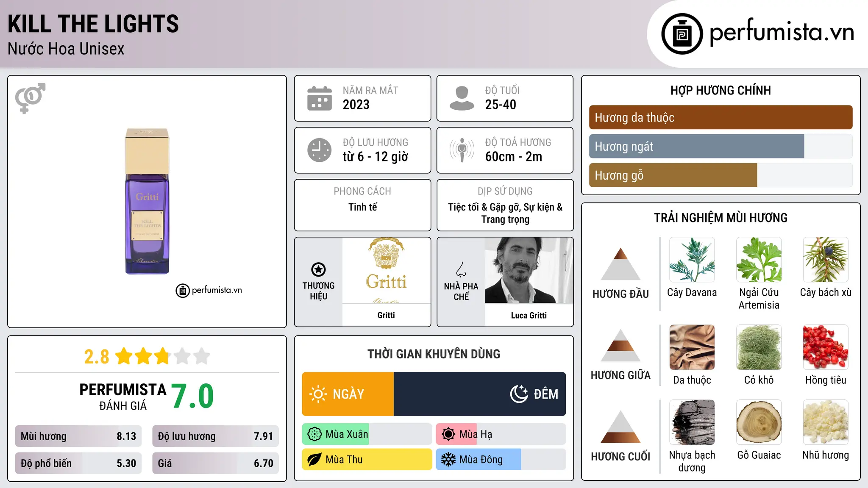
Task: Select the Cây bách xù note image
Action: point(826,260)
